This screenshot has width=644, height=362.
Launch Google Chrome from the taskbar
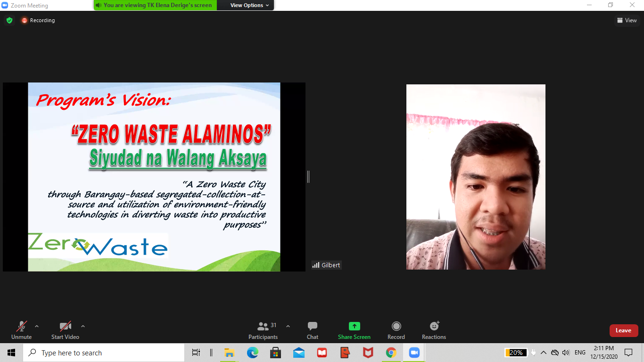(391, 353)
